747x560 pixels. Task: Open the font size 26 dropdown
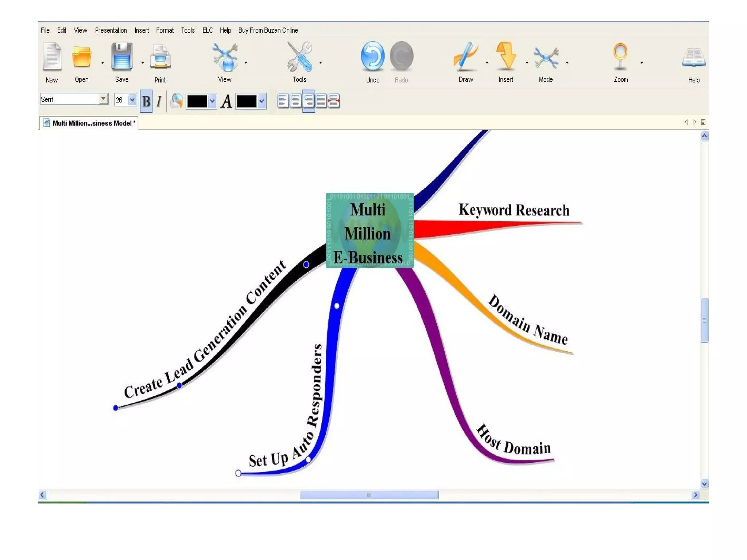132,100
